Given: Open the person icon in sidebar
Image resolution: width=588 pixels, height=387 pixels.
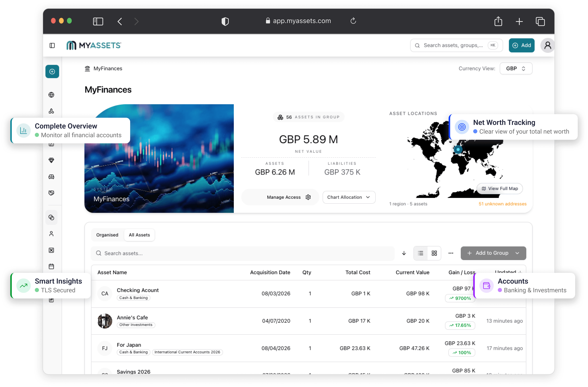Looking at the screenshot, I should coord(51,234).
